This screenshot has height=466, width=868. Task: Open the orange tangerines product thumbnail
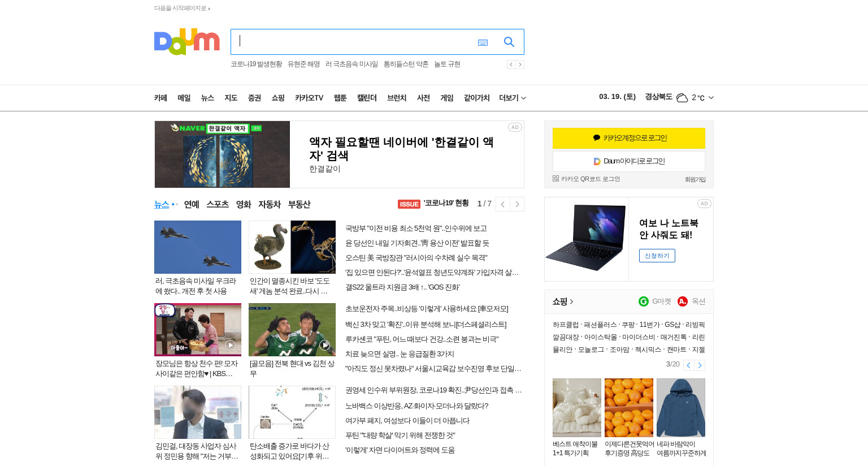[x=629, y=407]
